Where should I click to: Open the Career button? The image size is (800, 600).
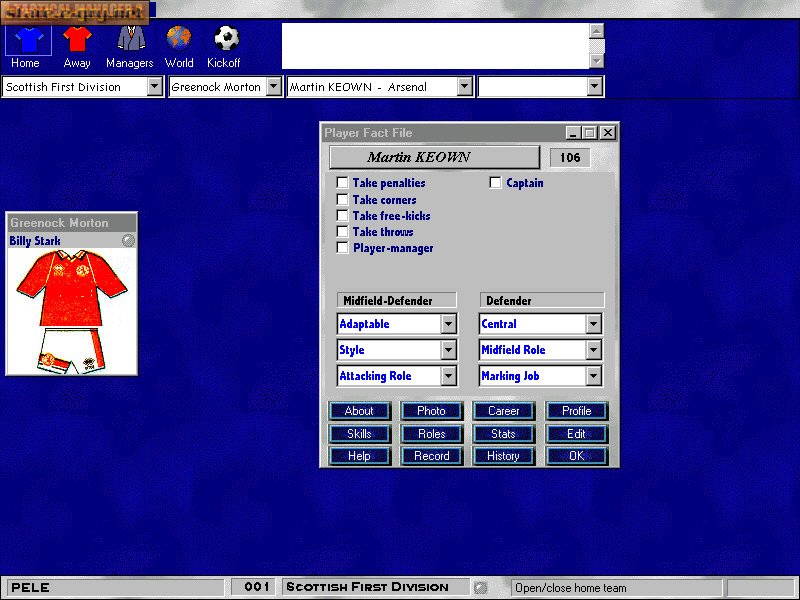(504, 411)
